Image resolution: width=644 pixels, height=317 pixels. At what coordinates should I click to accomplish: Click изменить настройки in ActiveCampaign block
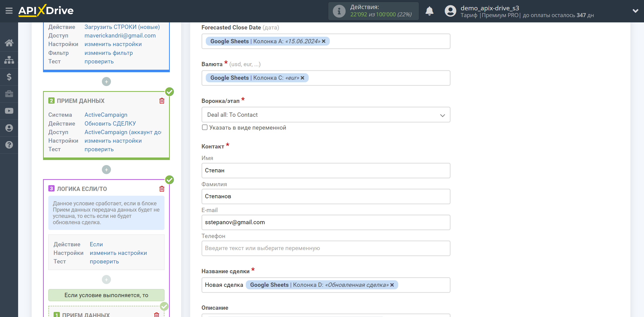click(113, 141)
